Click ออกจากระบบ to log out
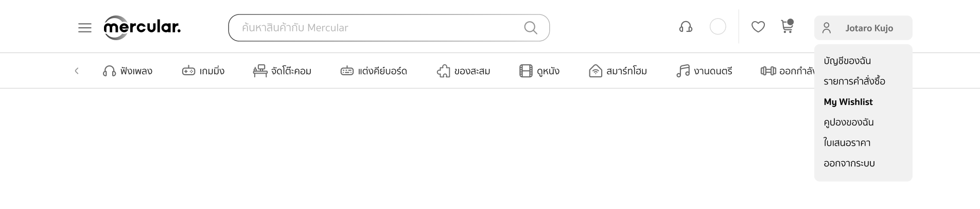This screenshot has width=980, height=209. point(849,163)
